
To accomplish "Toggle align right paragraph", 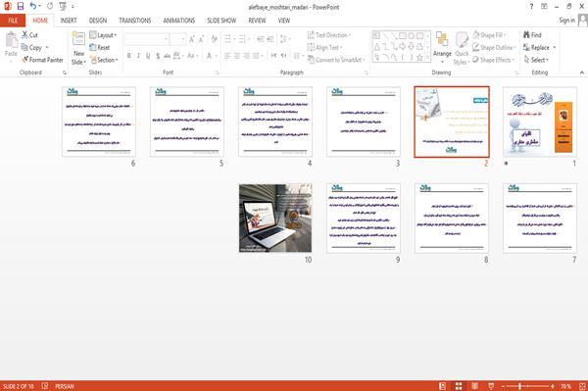I will pos(246,56).
